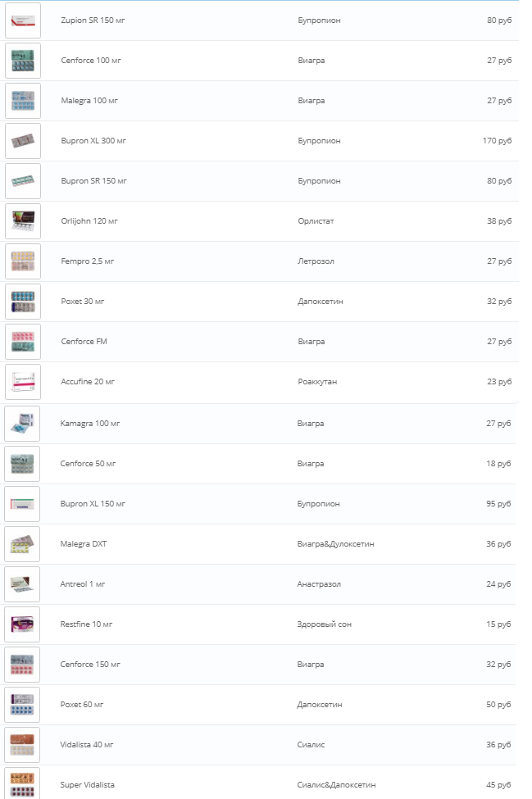Image resolution: width=532 pixels, height=799 pixels.
Task: Click the Antreol 1 мг product name
Action: click(x=83, y=584)
